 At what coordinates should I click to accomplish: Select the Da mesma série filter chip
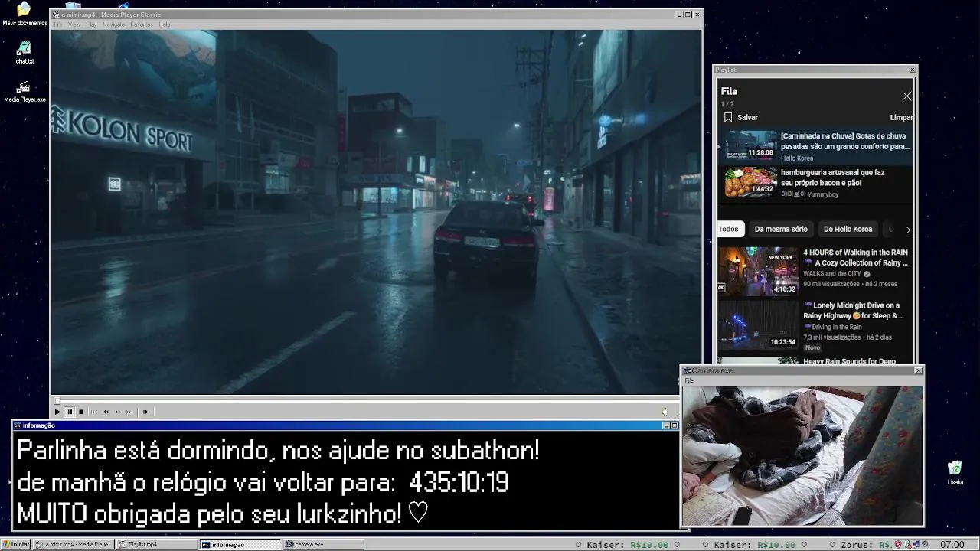pos(781,229)
